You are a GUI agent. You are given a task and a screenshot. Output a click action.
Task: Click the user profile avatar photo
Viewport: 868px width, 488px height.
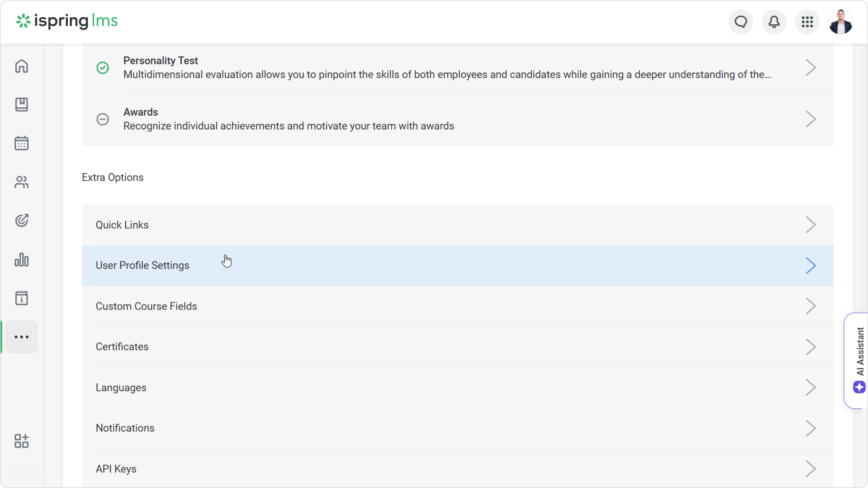840,22
